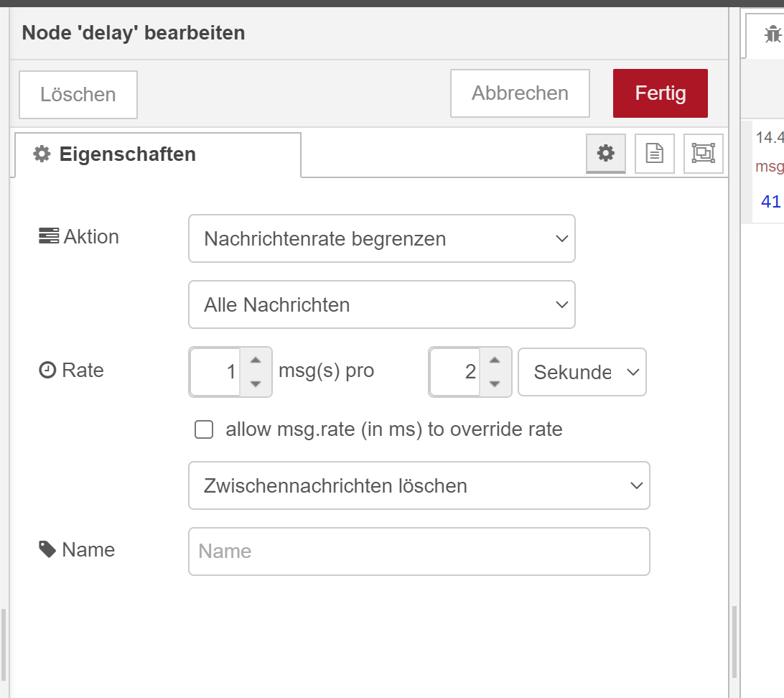Click the debug bug icon tab

pyautogui.click(x=772, y=34)
